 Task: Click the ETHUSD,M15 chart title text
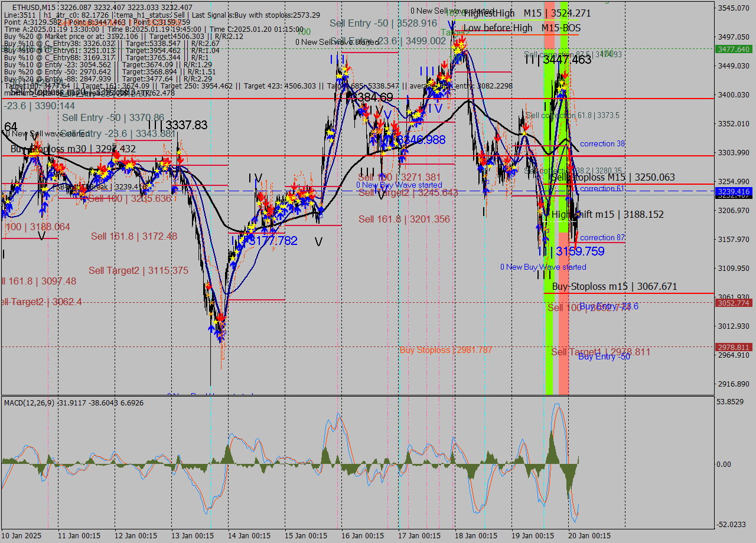pos(34,6)
